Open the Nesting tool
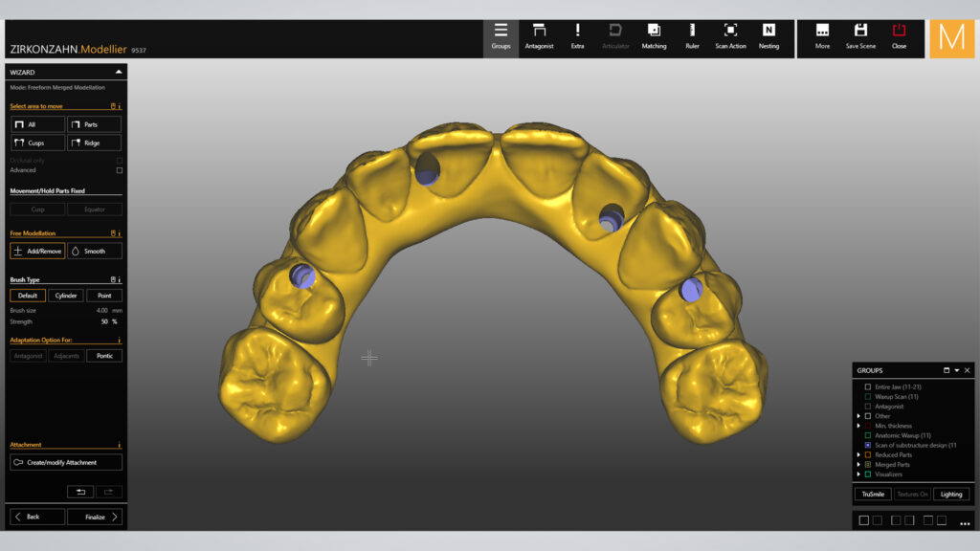This screenshot has height=551, width=980. click(x=768, y=36)
